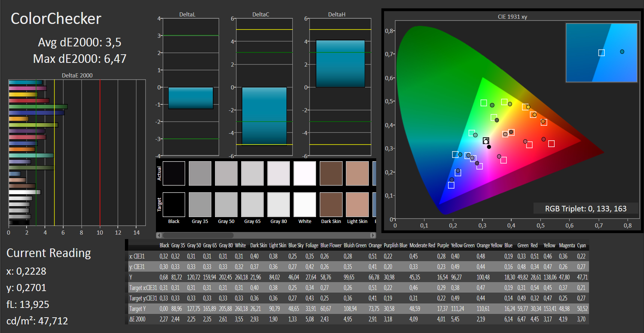Select the Purple table column header

pyautogui.click(x=443, y=245)
